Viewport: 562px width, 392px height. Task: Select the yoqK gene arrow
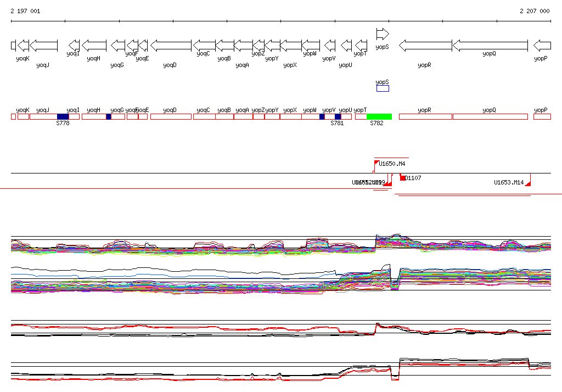tap(23, 46)
